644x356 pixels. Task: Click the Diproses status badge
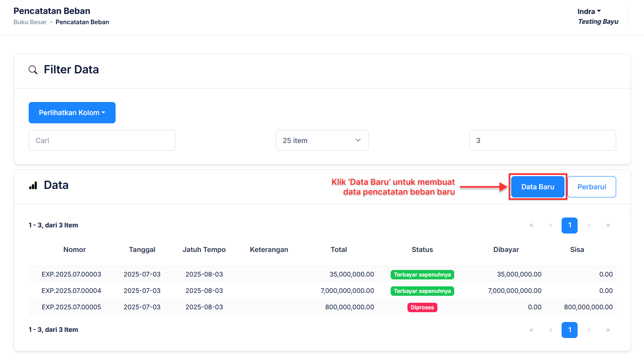(422, 308)
